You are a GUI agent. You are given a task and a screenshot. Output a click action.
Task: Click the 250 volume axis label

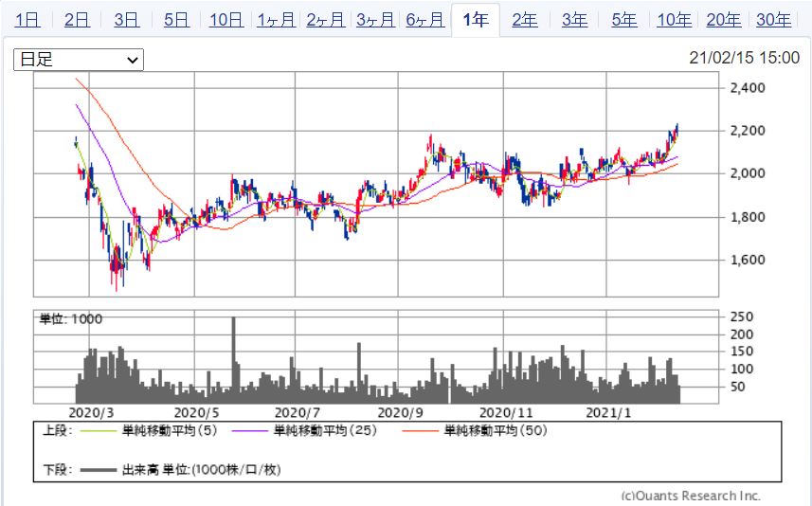[742, 316]
